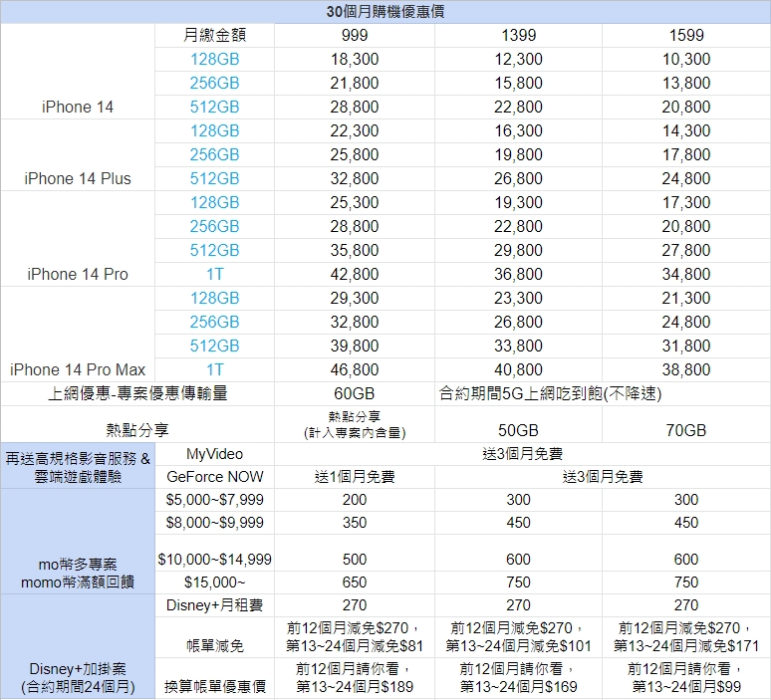Click the $5,000~$7,999 range cell
The height and width of the screenshot is (700, 771).
coord(214,500)
